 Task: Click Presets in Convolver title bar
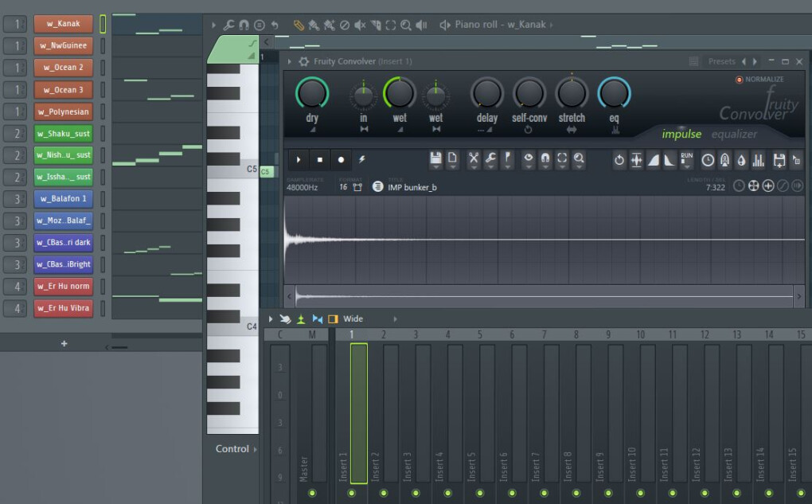pyautogui.click(x=721, y=61)
